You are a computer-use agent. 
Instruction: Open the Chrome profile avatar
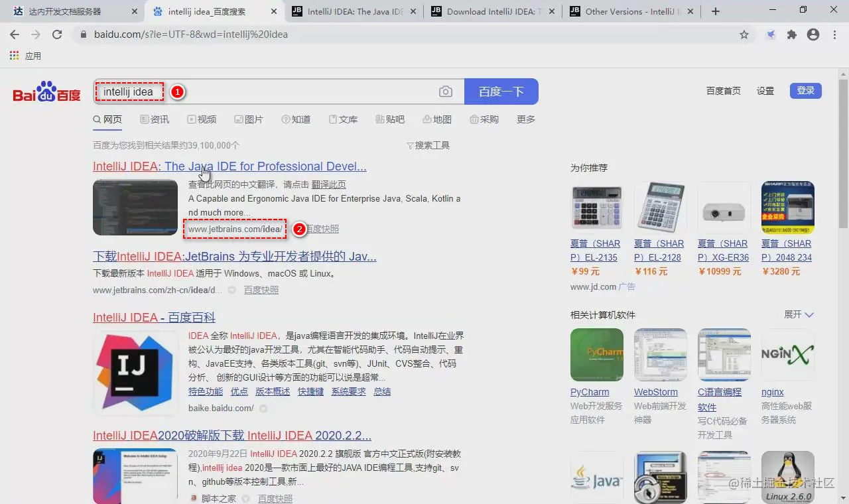coord(813,34)
